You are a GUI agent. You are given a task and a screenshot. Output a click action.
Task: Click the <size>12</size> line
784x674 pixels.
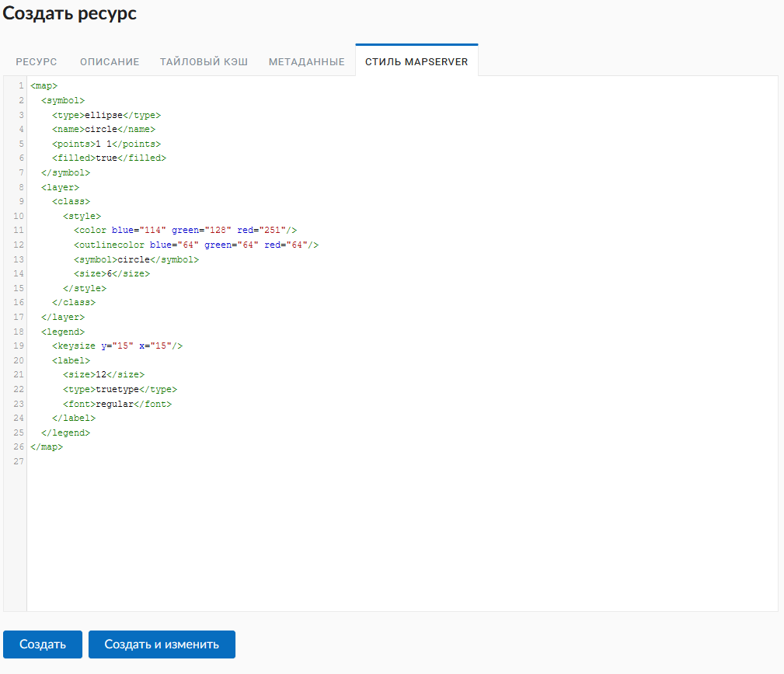(103, 375)
